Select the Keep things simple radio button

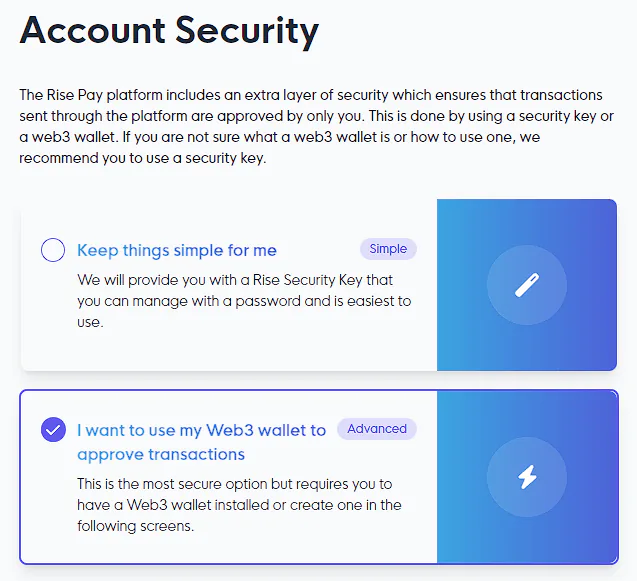coord(53,250)
